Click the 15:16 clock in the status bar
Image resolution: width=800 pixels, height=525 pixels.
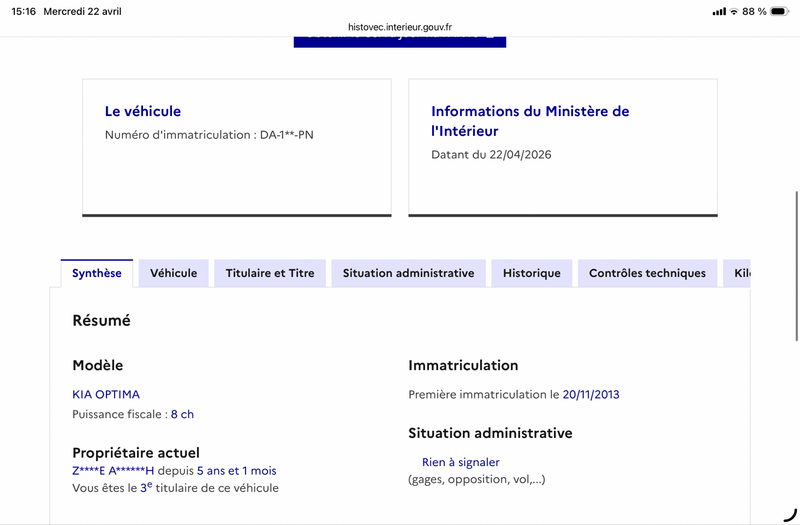[23, 11]
